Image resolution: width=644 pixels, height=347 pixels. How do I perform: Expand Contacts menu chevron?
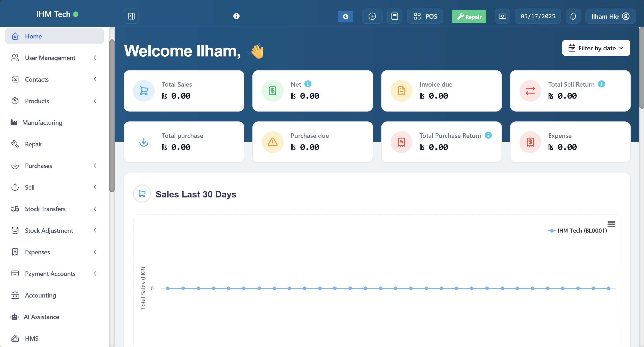click(x=95, y=79)
